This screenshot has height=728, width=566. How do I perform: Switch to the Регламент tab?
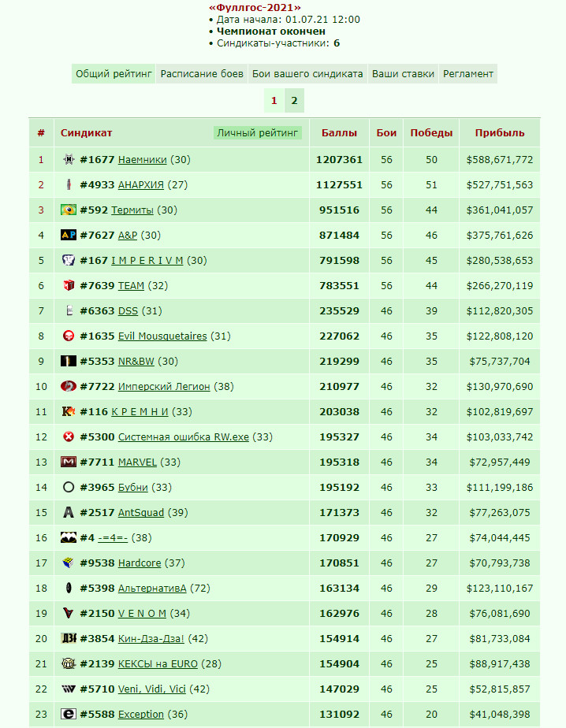(468, 74)
